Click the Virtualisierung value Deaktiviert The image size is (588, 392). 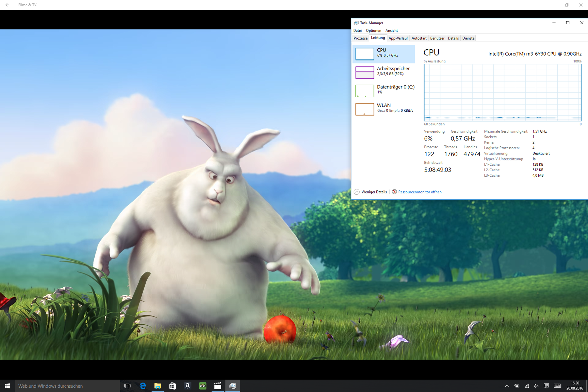[541, 154]
